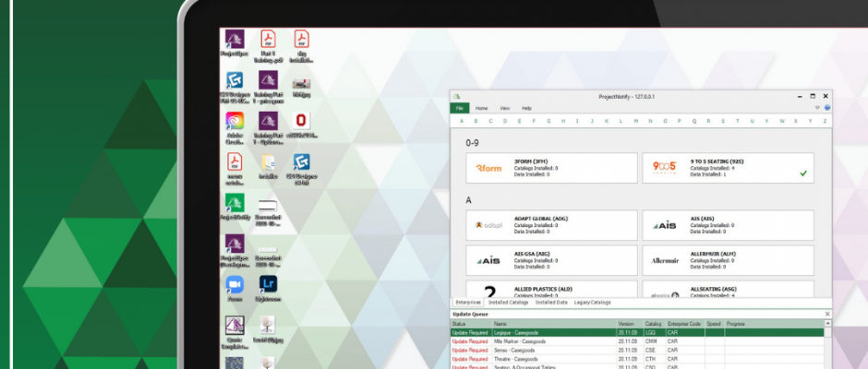
Task: Click the CTH catalog cell
Action: pyautogui.click(x=655, y=359)
